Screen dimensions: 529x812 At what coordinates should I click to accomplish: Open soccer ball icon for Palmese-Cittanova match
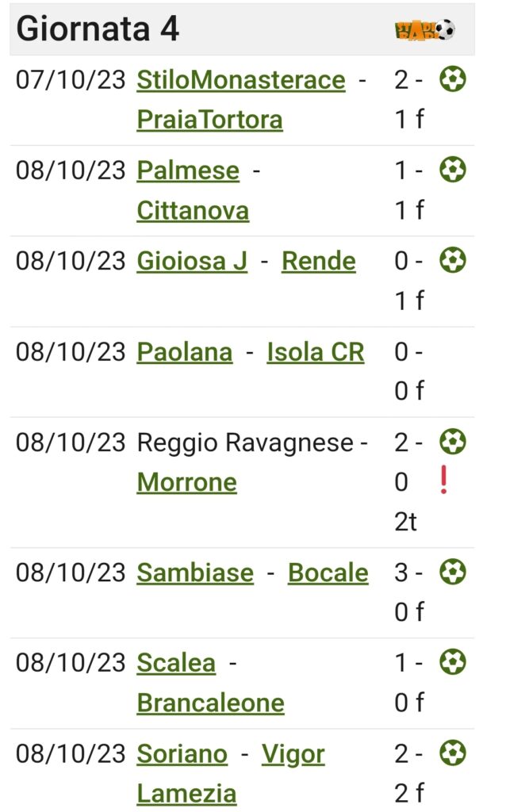pos(452,170)
